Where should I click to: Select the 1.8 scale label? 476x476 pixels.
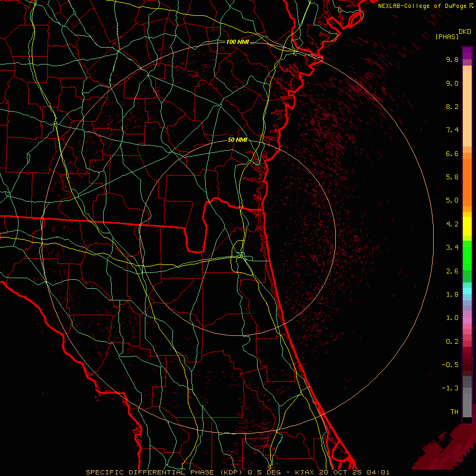[452, 295]
